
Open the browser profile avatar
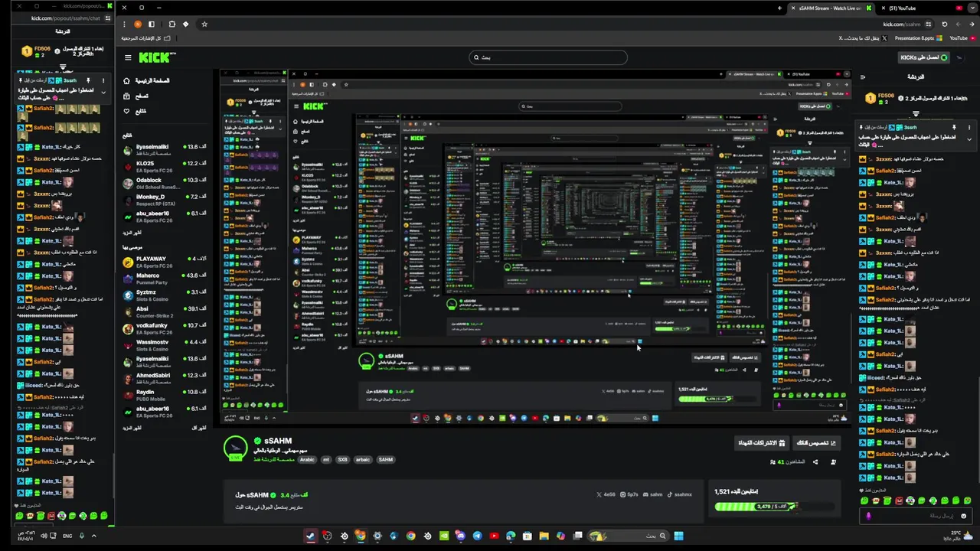tap(138, 24)
